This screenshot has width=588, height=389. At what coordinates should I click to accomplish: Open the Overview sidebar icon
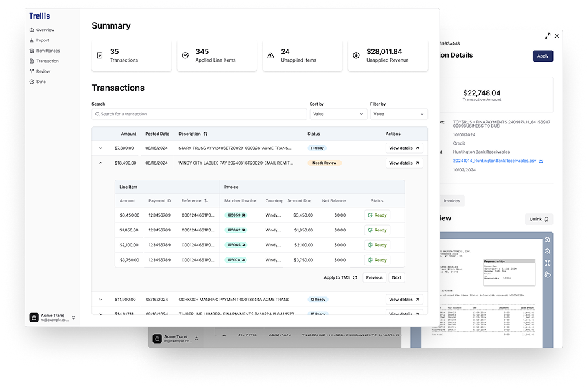32,30
